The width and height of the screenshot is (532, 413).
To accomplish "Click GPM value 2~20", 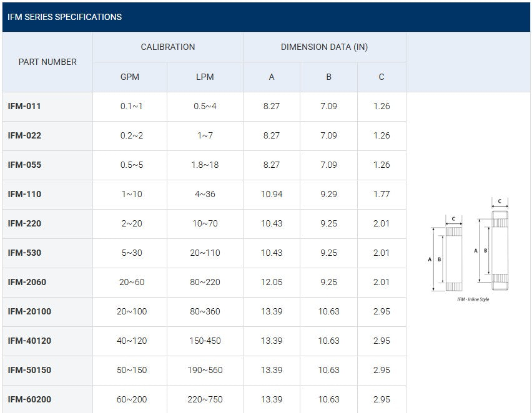I will click(132, 223).
